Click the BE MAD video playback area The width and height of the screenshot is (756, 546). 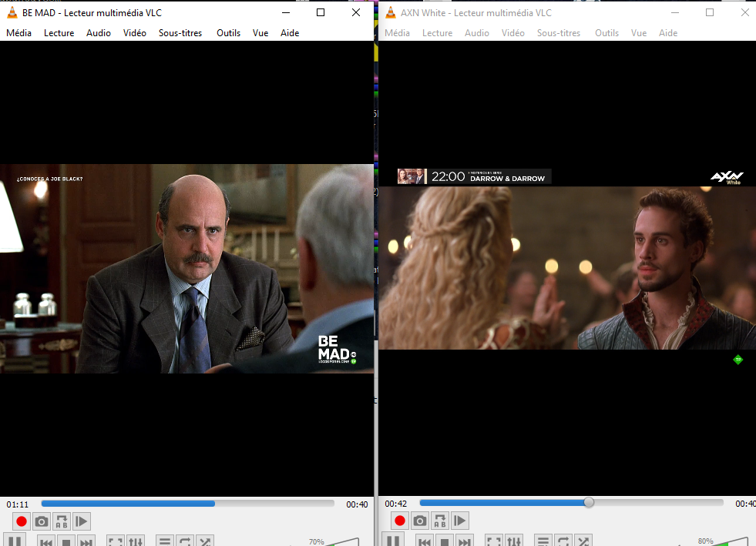coord(186,269)
